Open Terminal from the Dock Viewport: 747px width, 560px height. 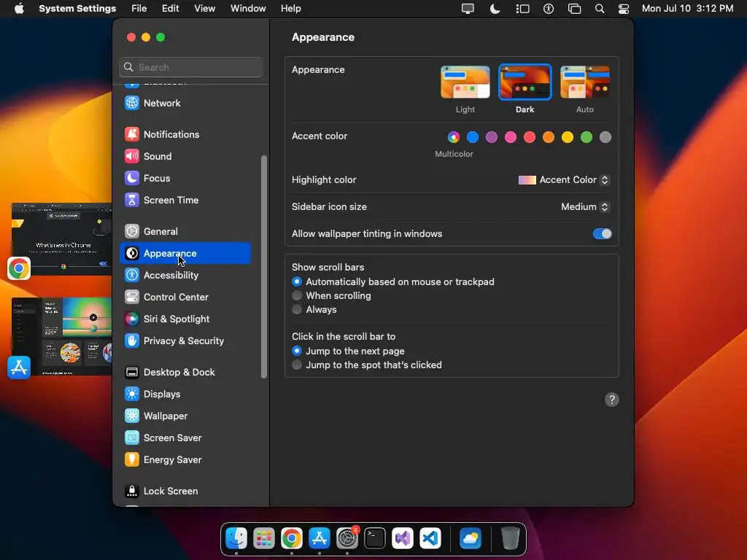[375, 539]
